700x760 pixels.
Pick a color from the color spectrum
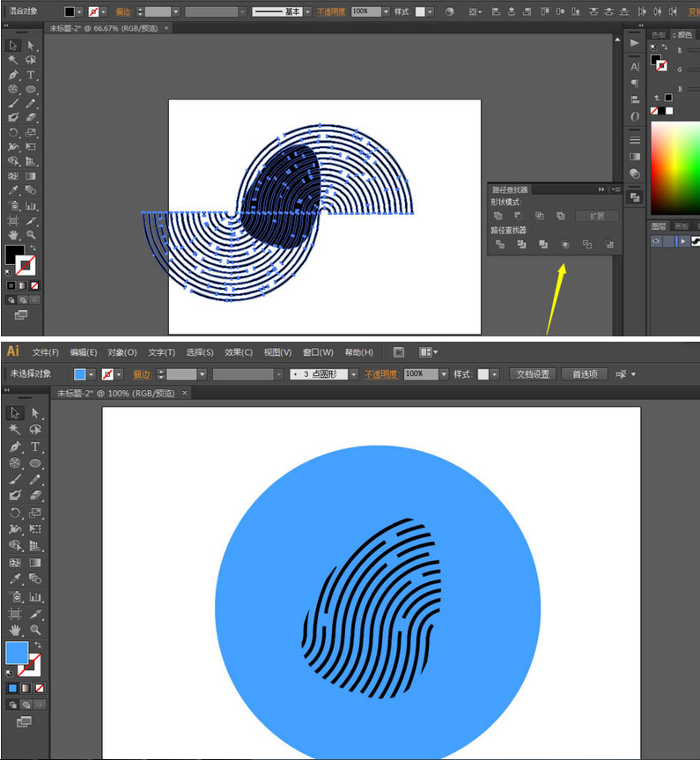click(674, 167)
